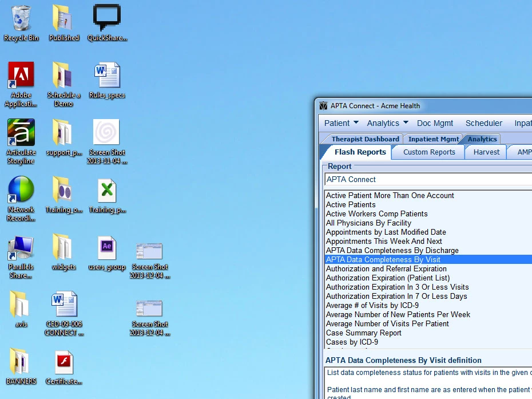
Task: Select APTA Data Completeness By Visit row
Action: coord(428,260)
